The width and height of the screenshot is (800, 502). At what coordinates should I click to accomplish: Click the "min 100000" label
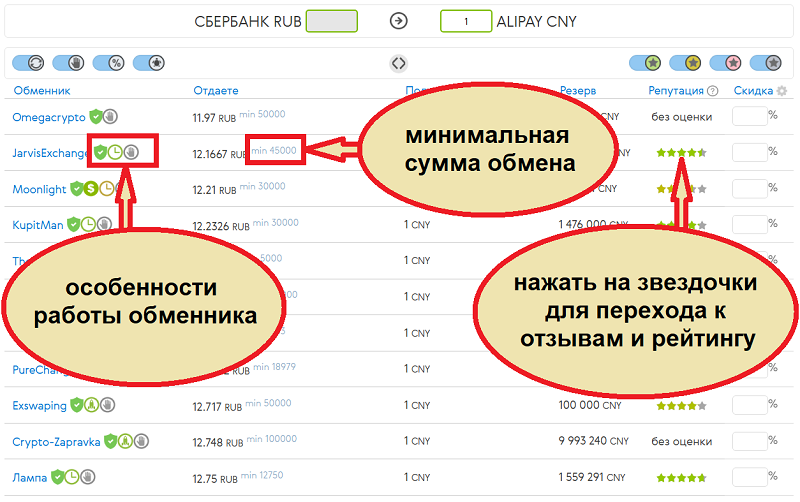[271, 439]
